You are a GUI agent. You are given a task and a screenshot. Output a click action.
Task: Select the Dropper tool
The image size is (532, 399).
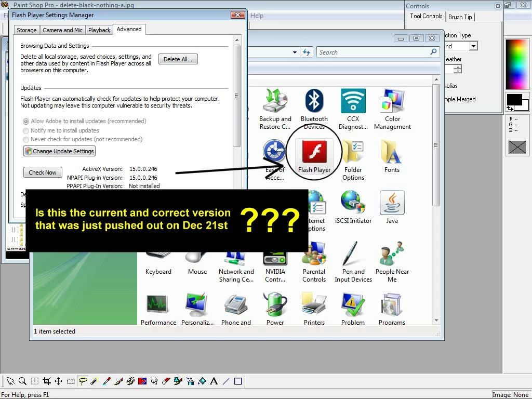[x=107, y=381]
